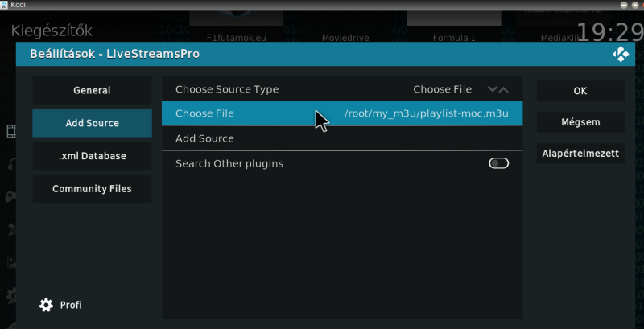Select the up arrow for Choose Source Type
The image size is (644, 329).
coord(504,89)
